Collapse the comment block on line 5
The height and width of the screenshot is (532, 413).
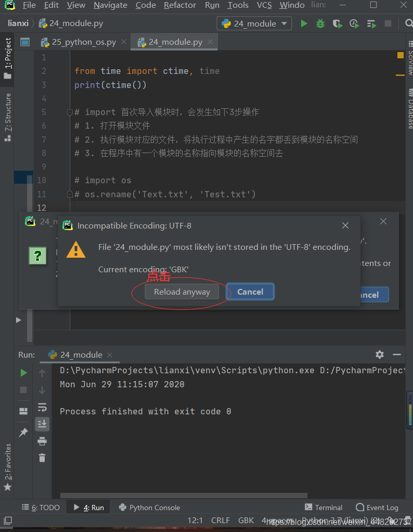click(70, 112)
